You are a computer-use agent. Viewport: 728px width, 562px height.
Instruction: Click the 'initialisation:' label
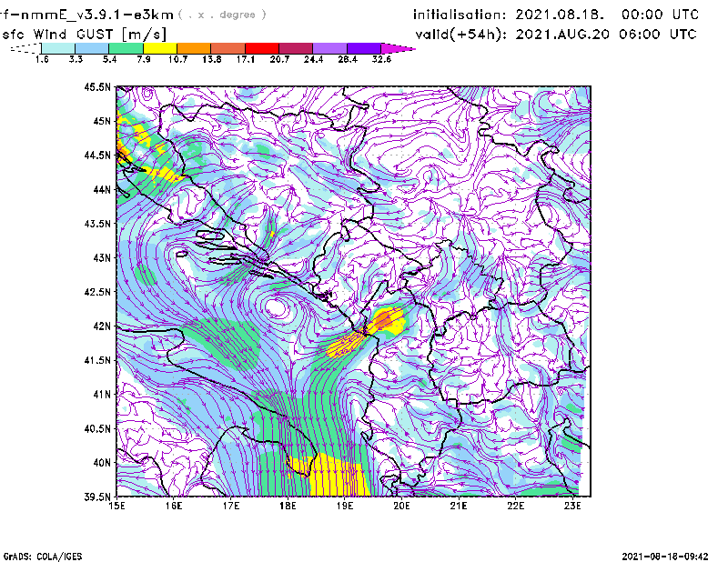[460, 15]
